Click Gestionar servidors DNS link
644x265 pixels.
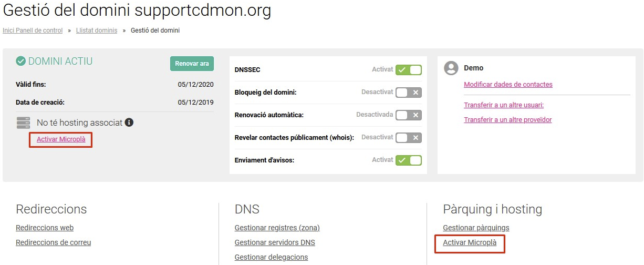(x=275, y=243)
